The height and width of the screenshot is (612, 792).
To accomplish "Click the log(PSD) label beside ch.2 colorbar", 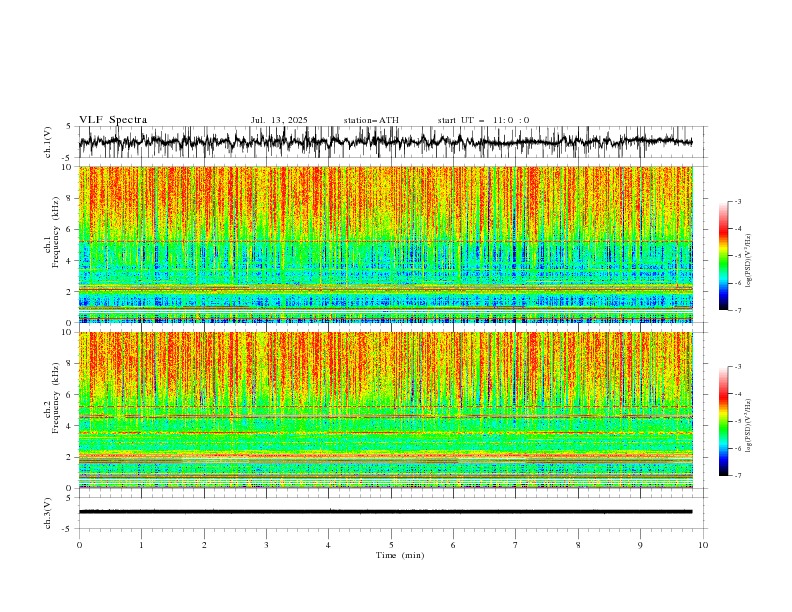I will pyautogui.click(x=749, y=425).
